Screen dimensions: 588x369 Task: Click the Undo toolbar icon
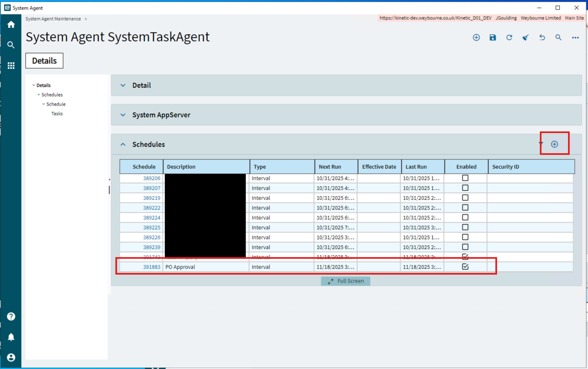coord(542,37)
